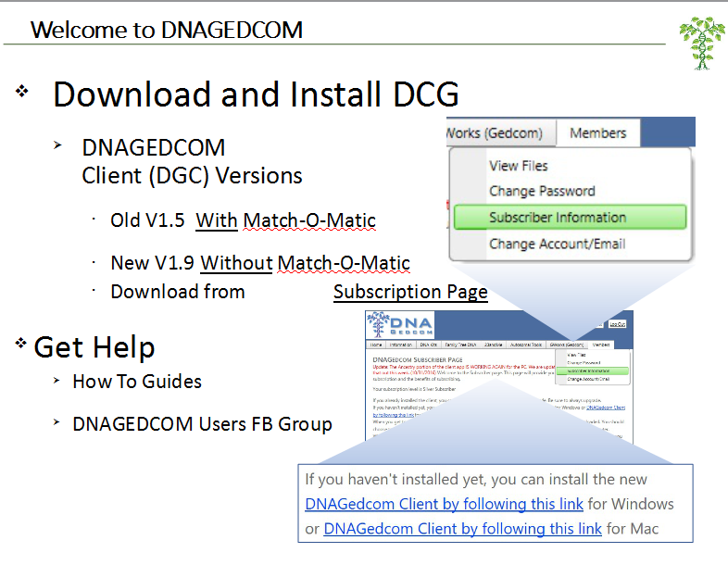
Task: Open Information tab in small site screenshot
Action: [401, 345]
